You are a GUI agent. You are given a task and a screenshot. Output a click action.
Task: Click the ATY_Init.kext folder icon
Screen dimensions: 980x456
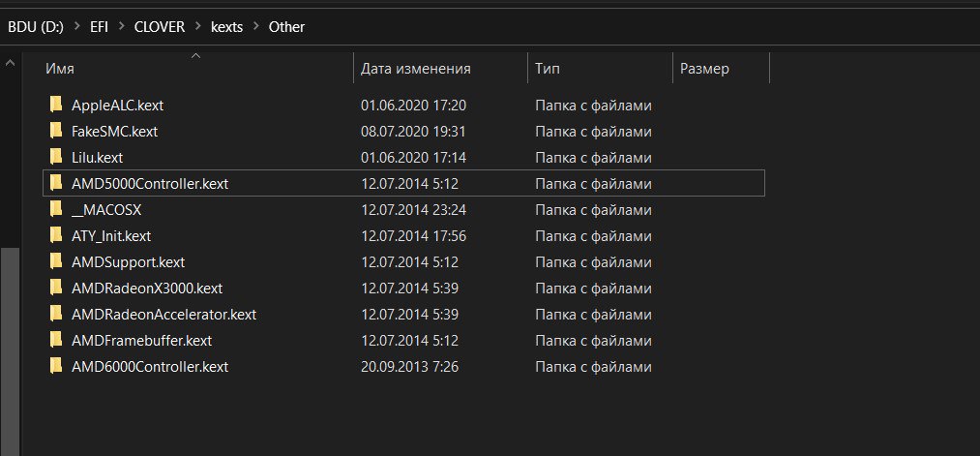click(56, 236)
